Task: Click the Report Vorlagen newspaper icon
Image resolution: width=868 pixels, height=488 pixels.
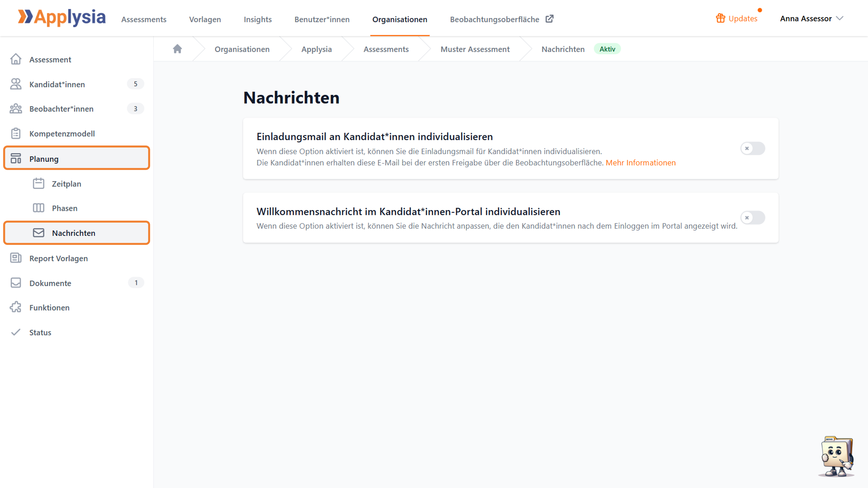Action: [16, 258]
